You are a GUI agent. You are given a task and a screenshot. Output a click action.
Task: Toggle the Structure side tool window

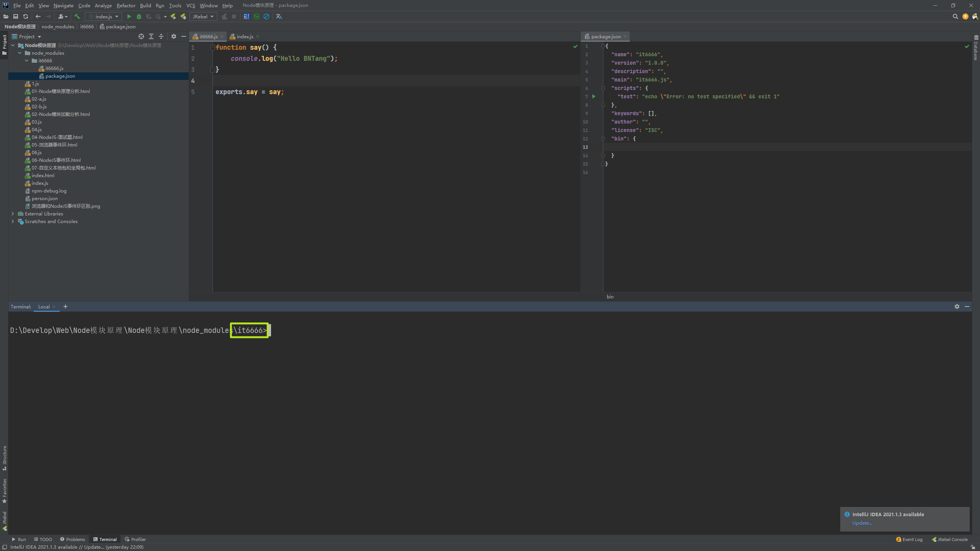[x=4, y=458]
